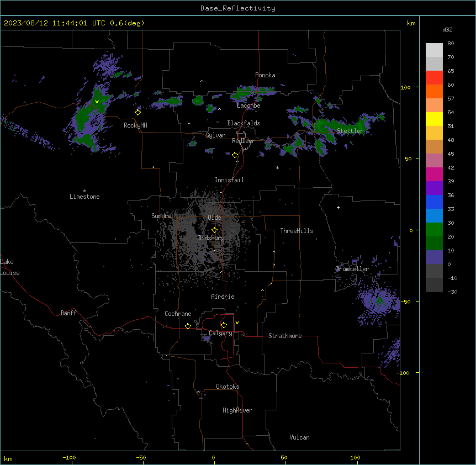This screenshot has width=476, height=465.
Task: Click the white plus marker north of Drumheller
Action: [x=338, y=207]
